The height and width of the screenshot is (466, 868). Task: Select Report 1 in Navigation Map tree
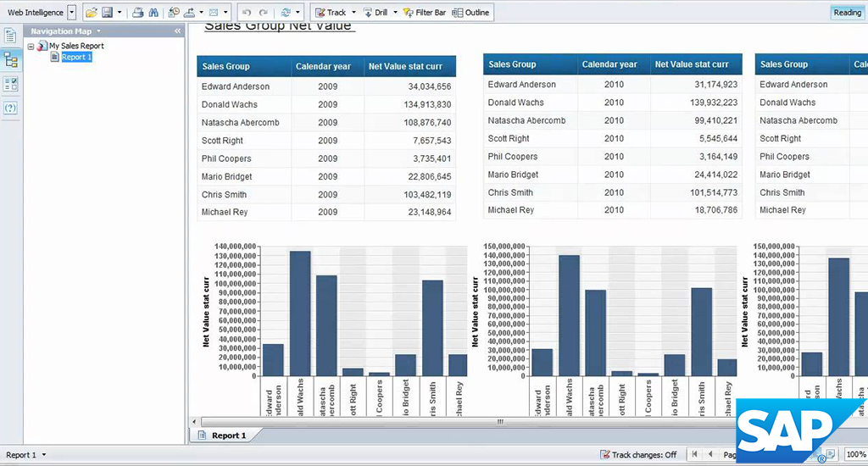pos(76,57)
